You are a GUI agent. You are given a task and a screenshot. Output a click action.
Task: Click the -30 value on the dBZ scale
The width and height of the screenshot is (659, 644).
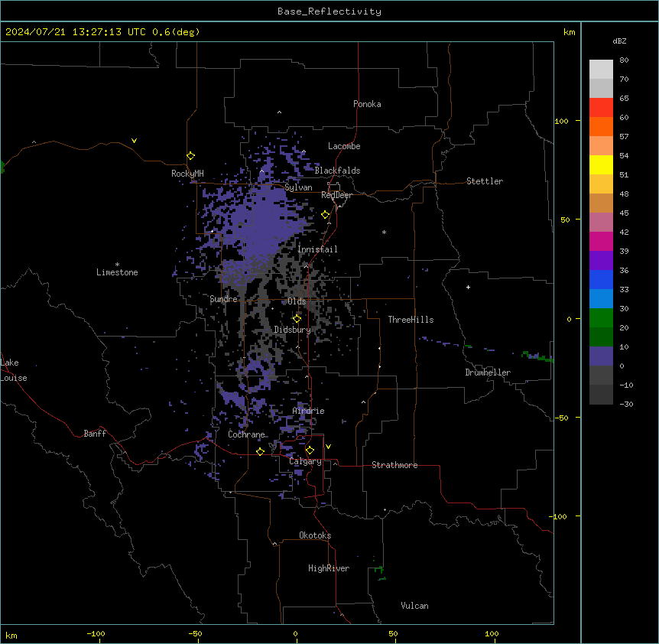(x=626, y=404)
